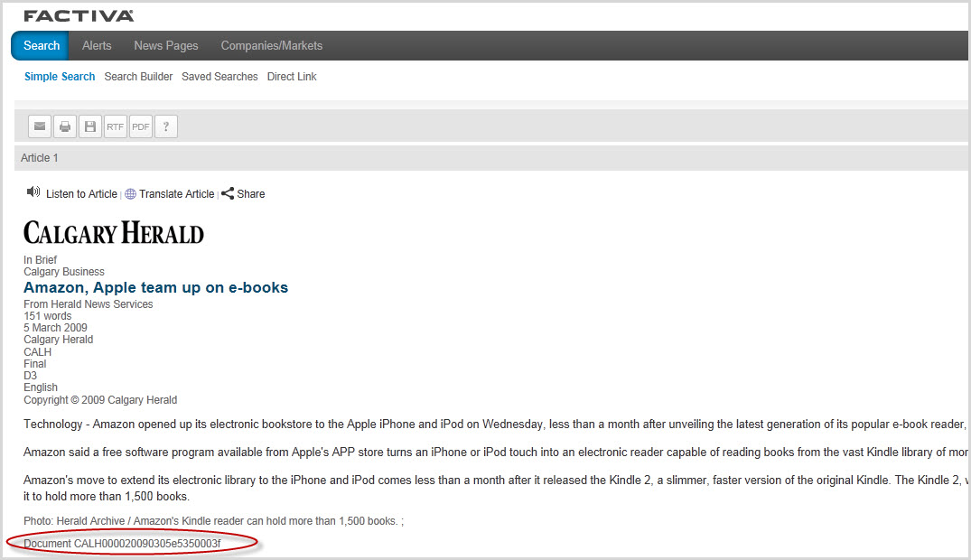Open Search Builder
971x560 pixels.
[x=138, y=77]
